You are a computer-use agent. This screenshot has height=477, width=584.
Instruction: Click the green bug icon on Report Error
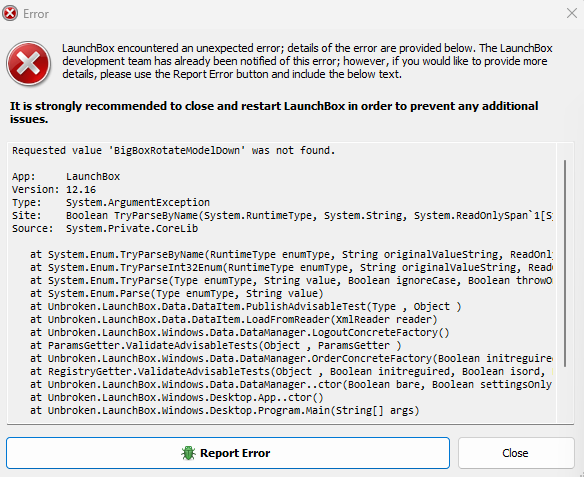point(188,453)
